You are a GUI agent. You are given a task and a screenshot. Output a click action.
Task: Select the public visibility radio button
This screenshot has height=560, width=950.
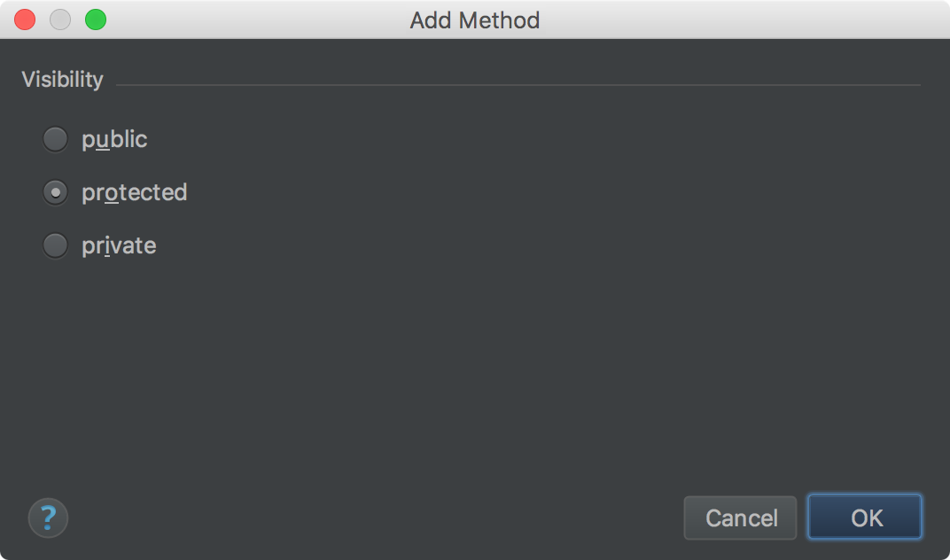pyautogui.click(x=55, y=139)
